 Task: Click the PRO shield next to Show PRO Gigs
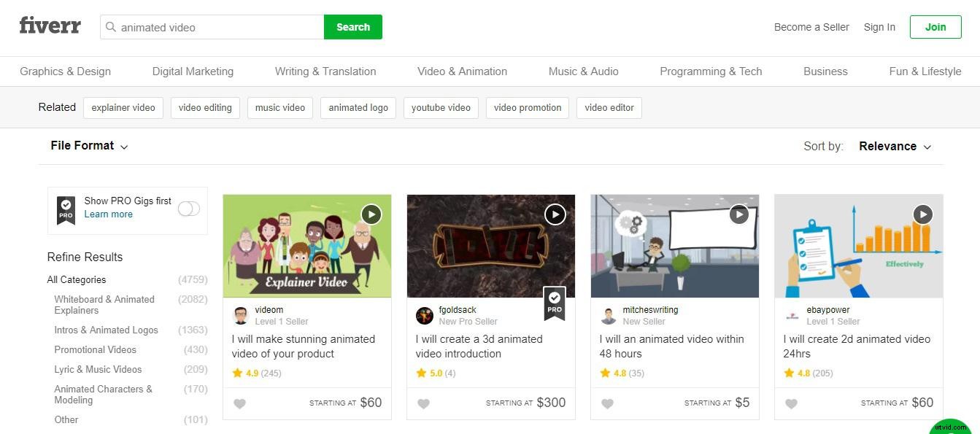tap(66, 208)
